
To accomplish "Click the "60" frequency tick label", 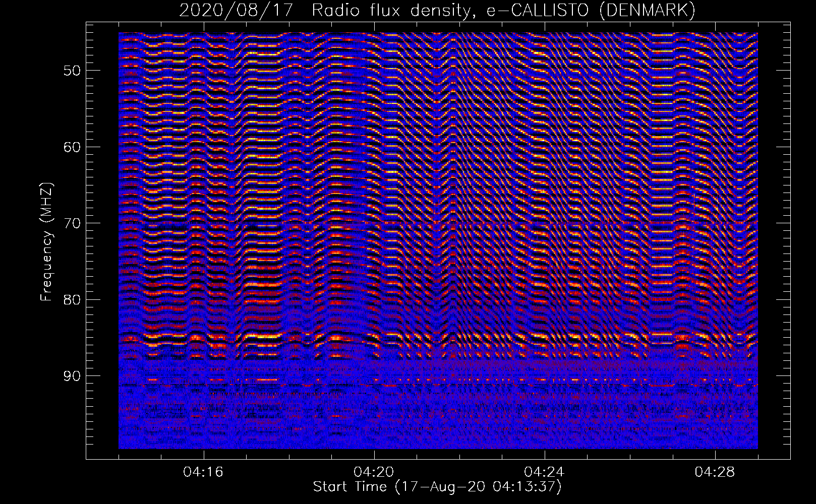I will [x=72, y=147].
